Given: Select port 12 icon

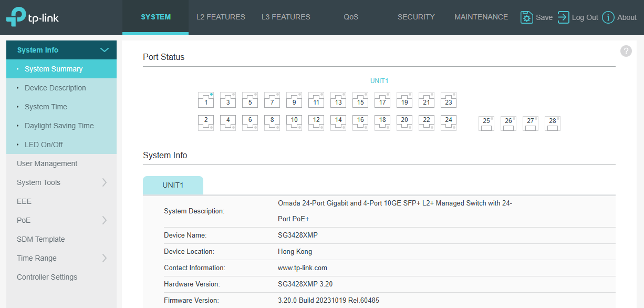Looking at the screenshot, I should 316,122.
